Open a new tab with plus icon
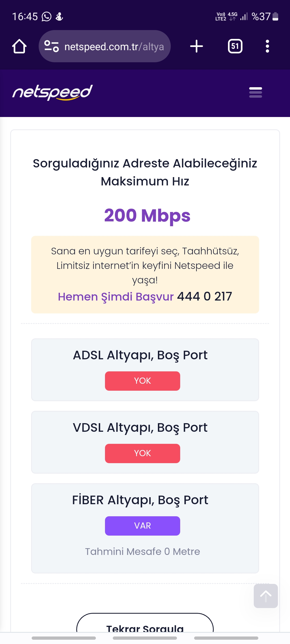The width and height of the screenshot is (290, 644). pos(197,46)
